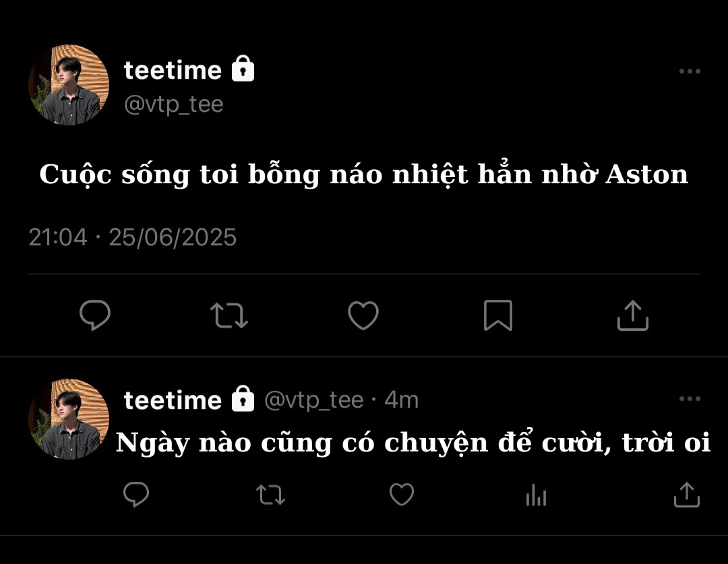Open more options for the main tweet
Screen dimensions: 728x564
click(x=690, y=71)
